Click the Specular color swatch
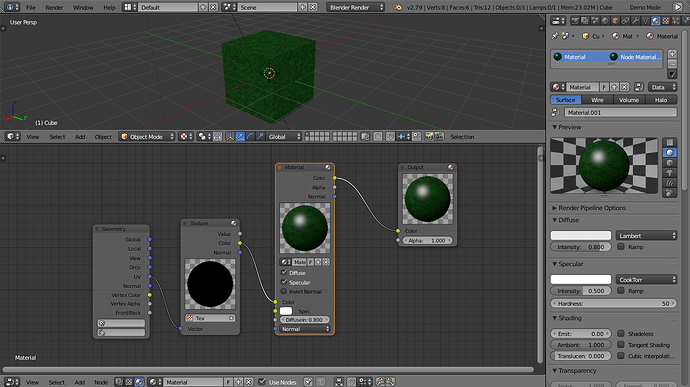This screenshot has width=690, height=387. (581, 280)
